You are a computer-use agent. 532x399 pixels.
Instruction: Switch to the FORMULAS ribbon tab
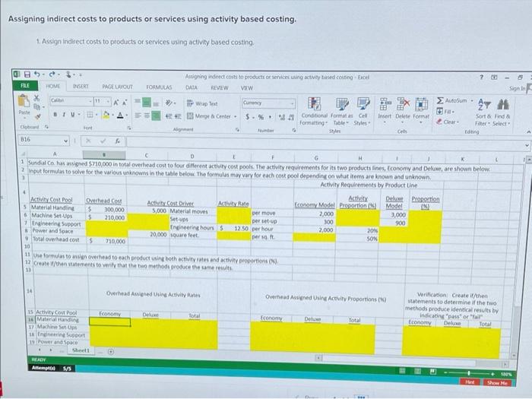pyautogui.click(x=159, y=87)
